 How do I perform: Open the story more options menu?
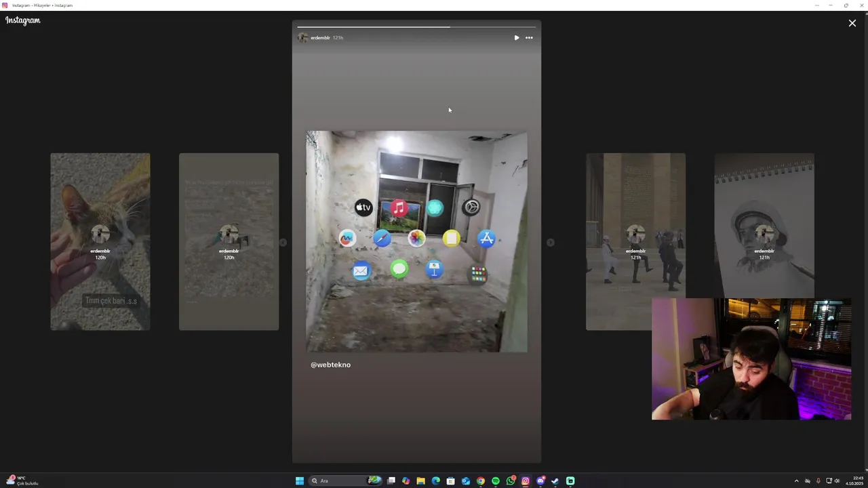pos(529,38)
